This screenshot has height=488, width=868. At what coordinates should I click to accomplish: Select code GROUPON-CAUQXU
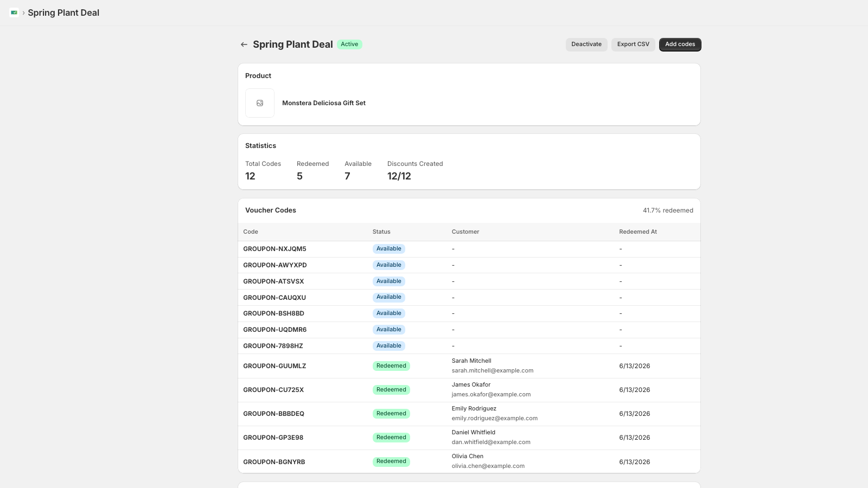(x=275, y=298)
